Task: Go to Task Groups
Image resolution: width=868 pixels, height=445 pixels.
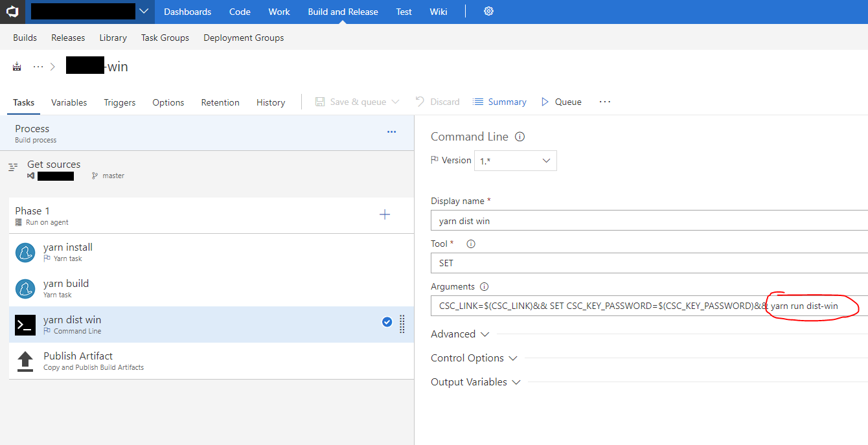Action: [x=165, y=38]
